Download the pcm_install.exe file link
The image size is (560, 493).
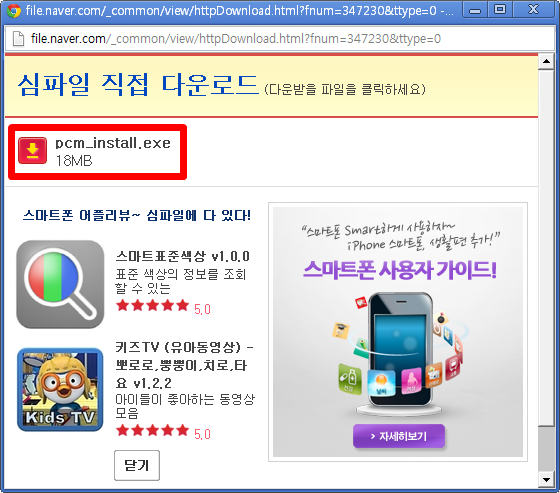click(113, 143)
